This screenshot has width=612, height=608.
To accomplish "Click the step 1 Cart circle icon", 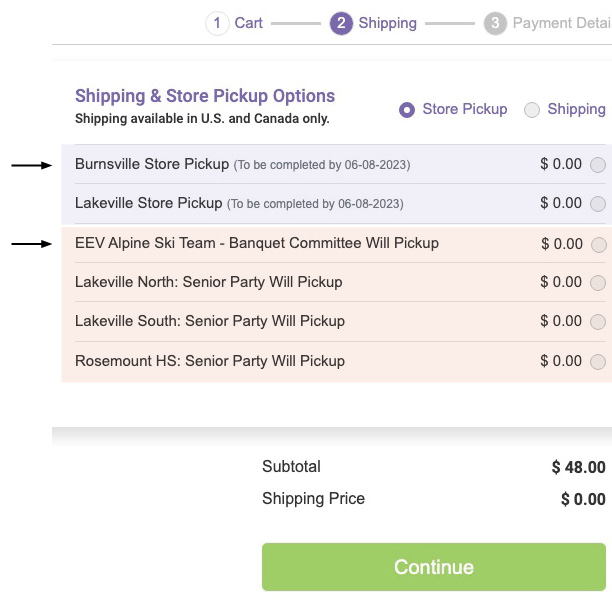I will point(217,23).
